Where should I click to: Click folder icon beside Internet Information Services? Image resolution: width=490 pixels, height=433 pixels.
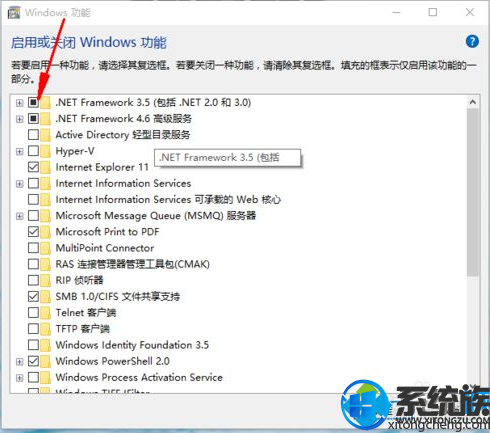pyautogui.click(x=46, y=183)
